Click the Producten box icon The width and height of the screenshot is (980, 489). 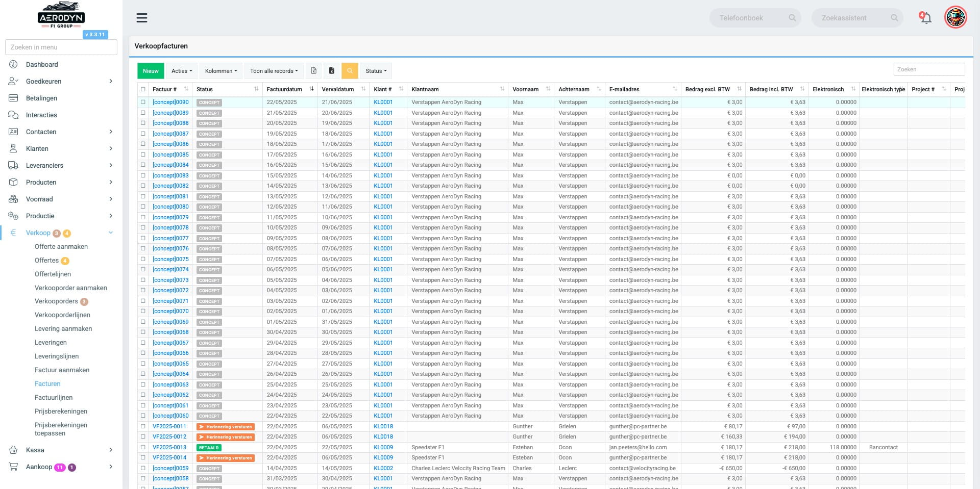13,182
